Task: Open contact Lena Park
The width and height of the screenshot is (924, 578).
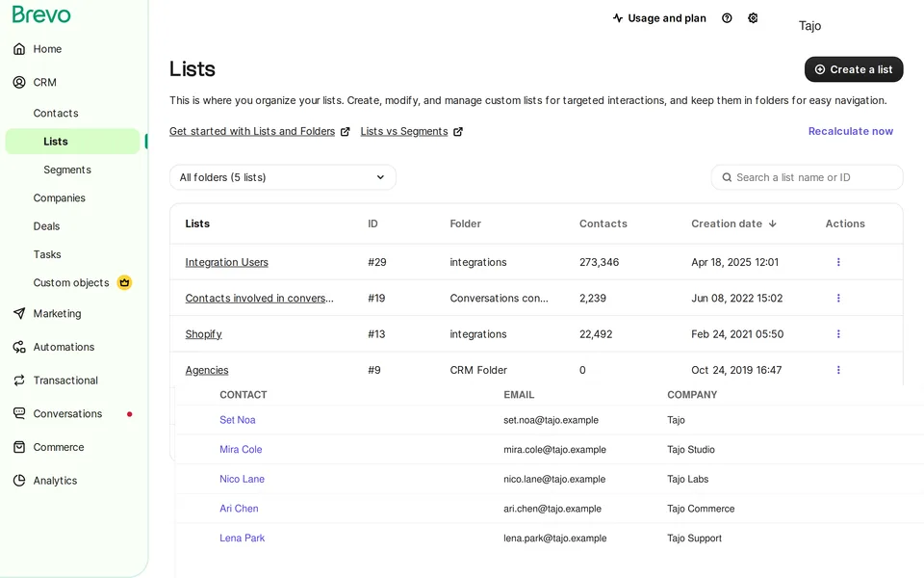Action: (x=243, y=538)
